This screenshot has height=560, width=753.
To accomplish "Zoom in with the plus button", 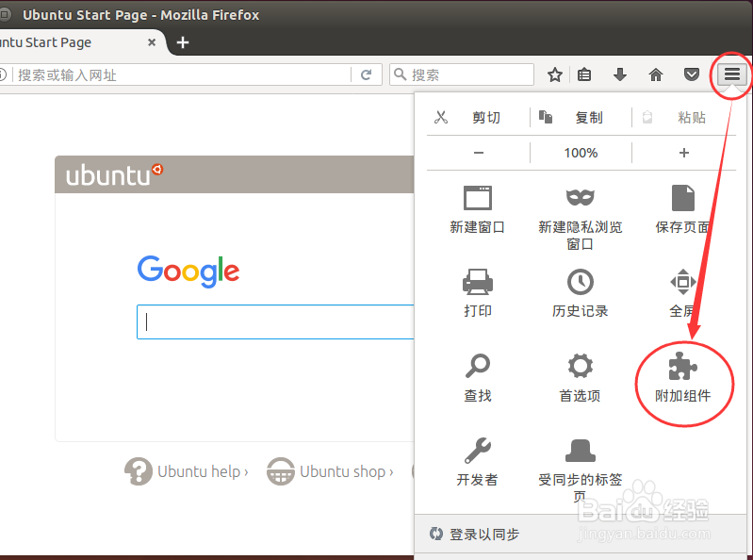I will 684,153.
